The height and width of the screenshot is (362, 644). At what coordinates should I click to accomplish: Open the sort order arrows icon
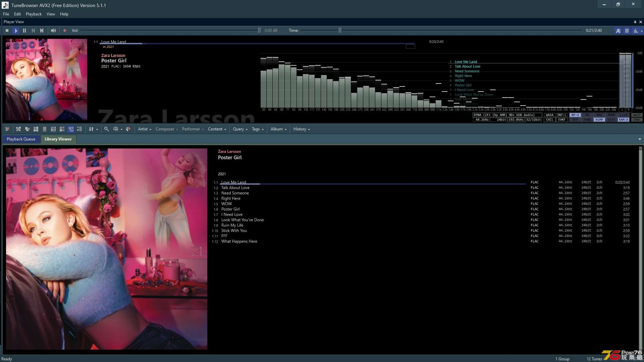pos(91,129)
